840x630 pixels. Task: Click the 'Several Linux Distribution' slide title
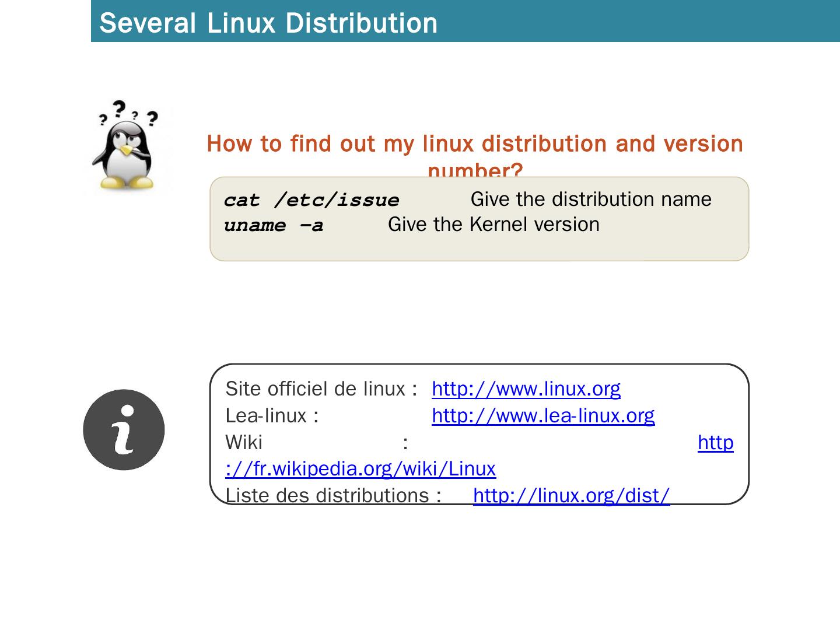tap(268, 23)
